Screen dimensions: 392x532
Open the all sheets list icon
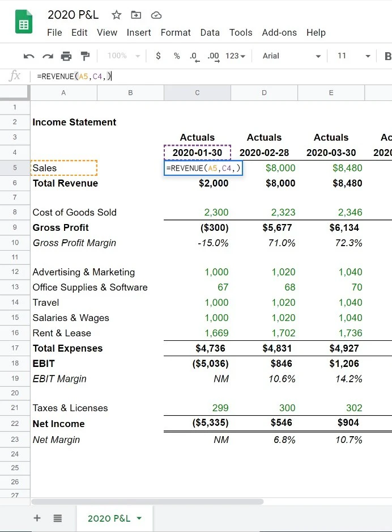pyautogui.click(x=58, y=518)
